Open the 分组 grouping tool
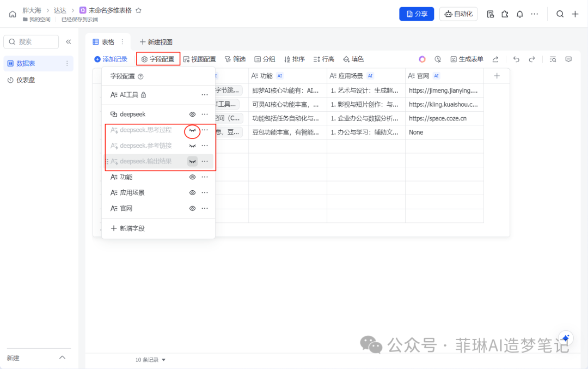The image size is (588, 369). pos(265,59)
